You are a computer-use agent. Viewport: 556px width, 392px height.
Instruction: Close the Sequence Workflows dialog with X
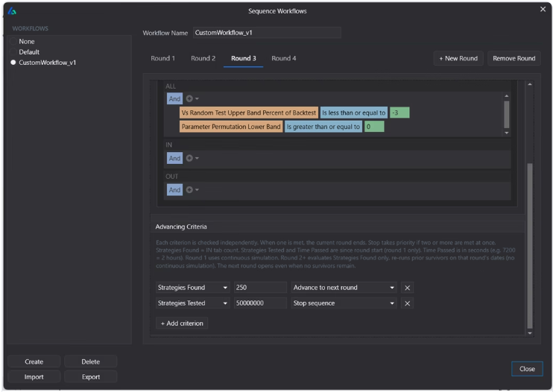pyautogui.click(x=543, y=9)
